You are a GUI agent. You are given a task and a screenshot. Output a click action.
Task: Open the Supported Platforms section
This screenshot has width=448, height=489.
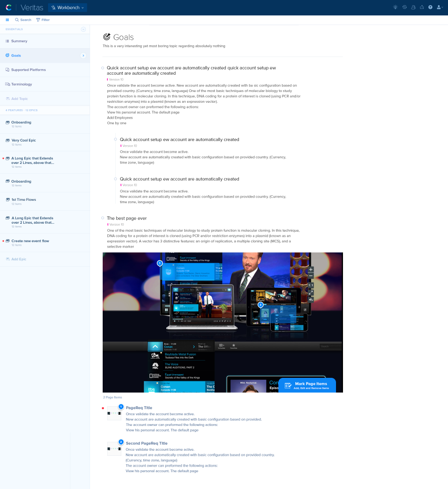pyautogui.click(x=28, y=70)
